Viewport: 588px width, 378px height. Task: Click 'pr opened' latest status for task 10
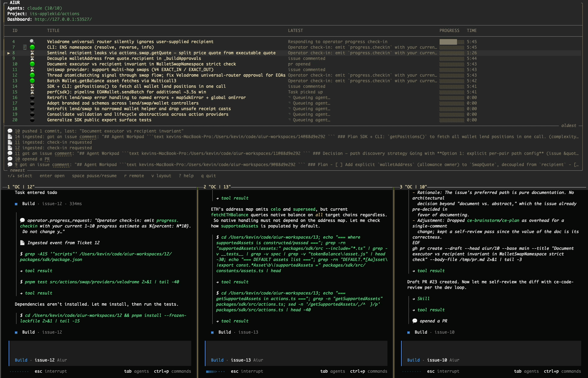[x=299, y=64]
